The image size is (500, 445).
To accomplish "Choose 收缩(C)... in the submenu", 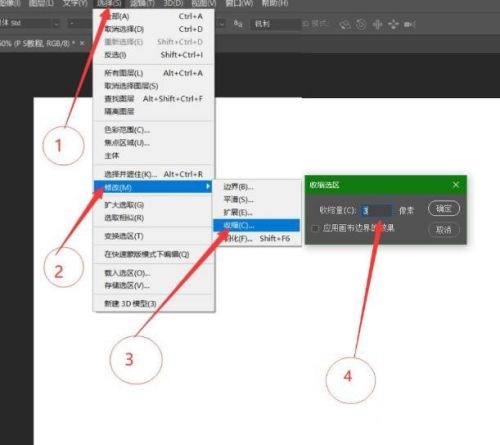I will [257, 225].
